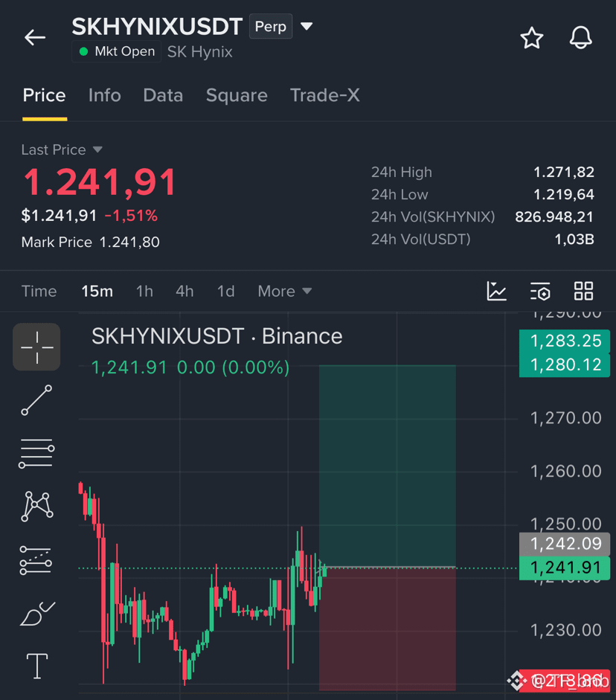Viewport: 616px width, 700px height.
Task: Switch to the Data tab
Action: [x=163, y=95]
